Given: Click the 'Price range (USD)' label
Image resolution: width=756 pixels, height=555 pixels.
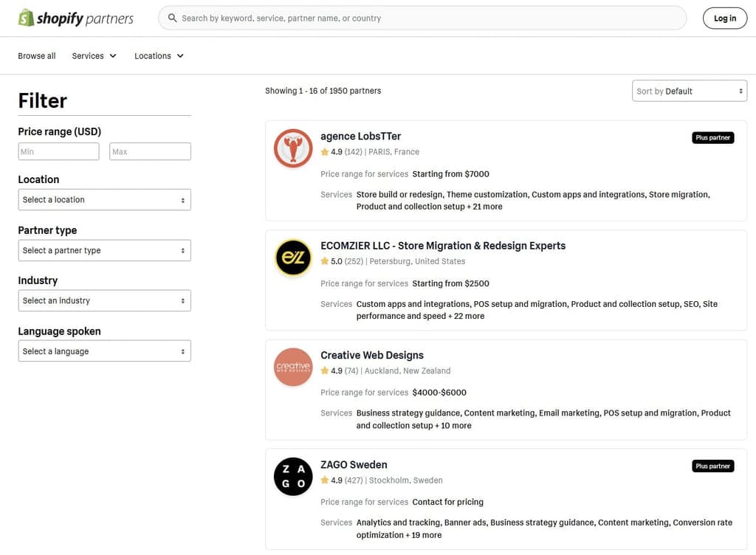Looking at the screenshot, I should [x=59, y=131].
